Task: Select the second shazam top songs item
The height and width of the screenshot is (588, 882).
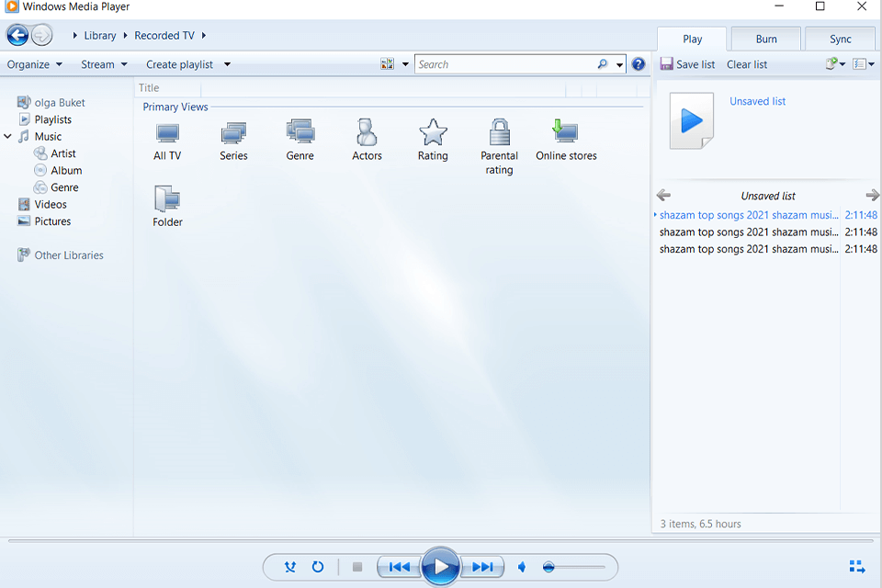Action: coord(767,232)
